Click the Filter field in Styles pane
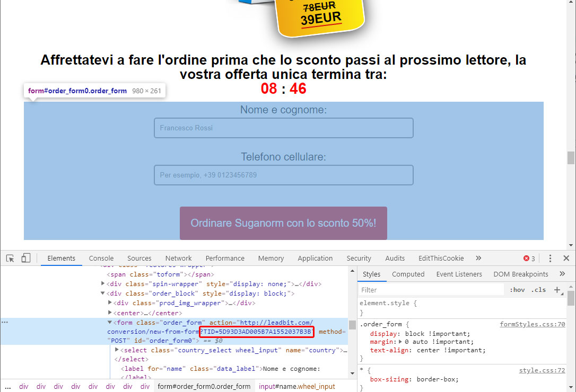 [x=431, y=290]
